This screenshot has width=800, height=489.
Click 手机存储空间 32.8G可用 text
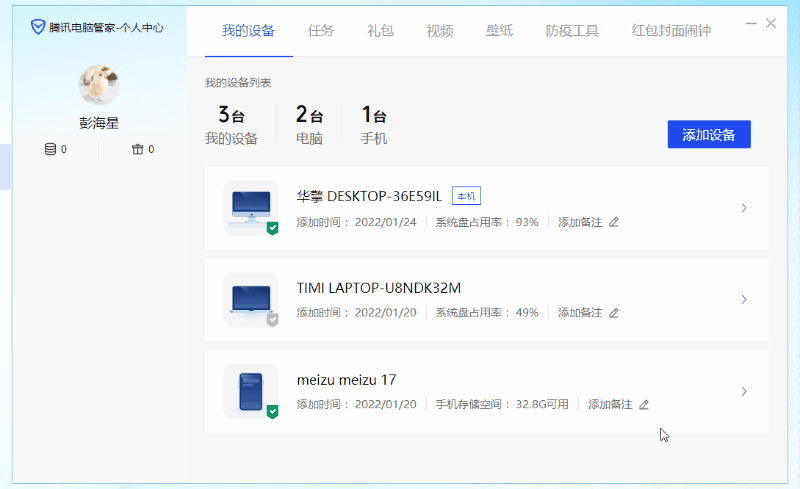(502, 405)
